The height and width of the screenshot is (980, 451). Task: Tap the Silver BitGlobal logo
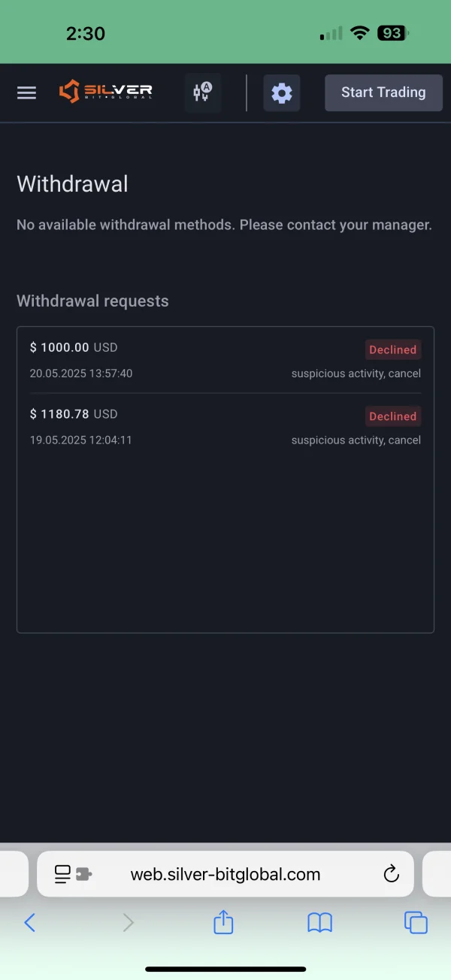(x=106, y=92)
